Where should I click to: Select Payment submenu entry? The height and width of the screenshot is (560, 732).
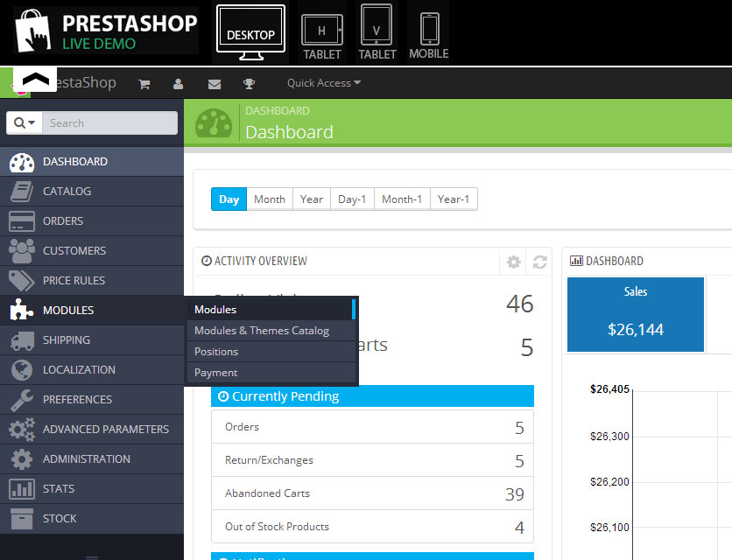[271, 373]
